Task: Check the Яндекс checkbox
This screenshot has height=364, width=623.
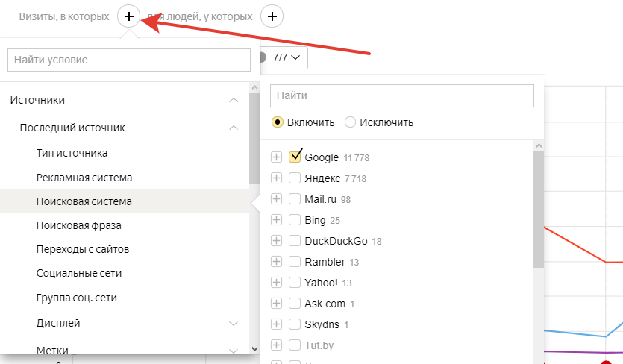Action: click(295, 178)
